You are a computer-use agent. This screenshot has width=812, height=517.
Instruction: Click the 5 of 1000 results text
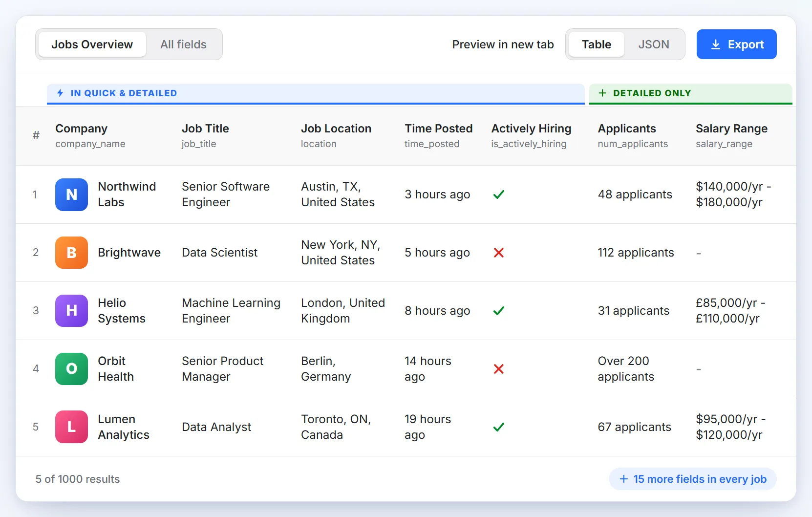(x=77, y=479)
